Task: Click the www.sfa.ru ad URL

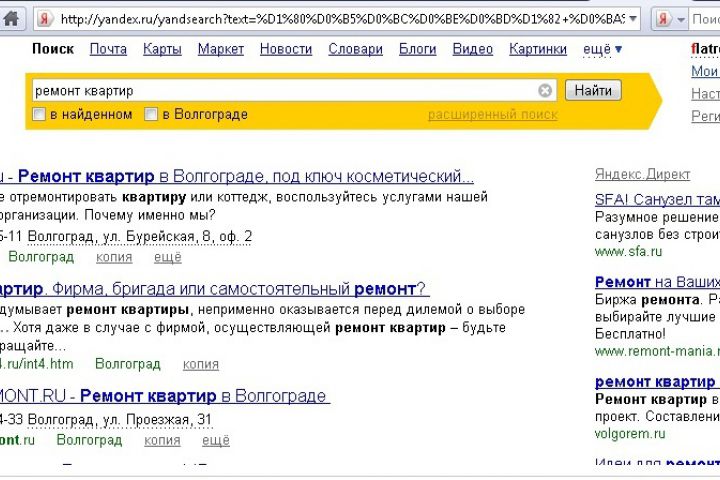Action: coord(628,252)
